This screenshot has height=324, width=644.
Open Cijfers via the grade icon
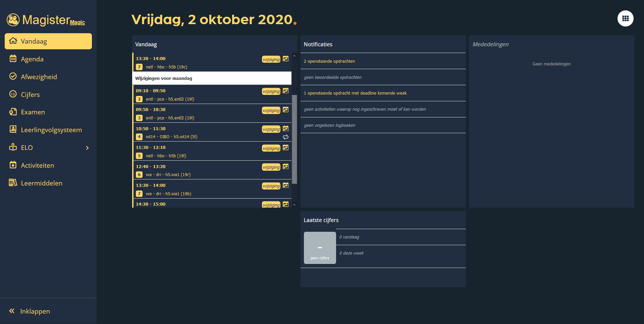13,94
